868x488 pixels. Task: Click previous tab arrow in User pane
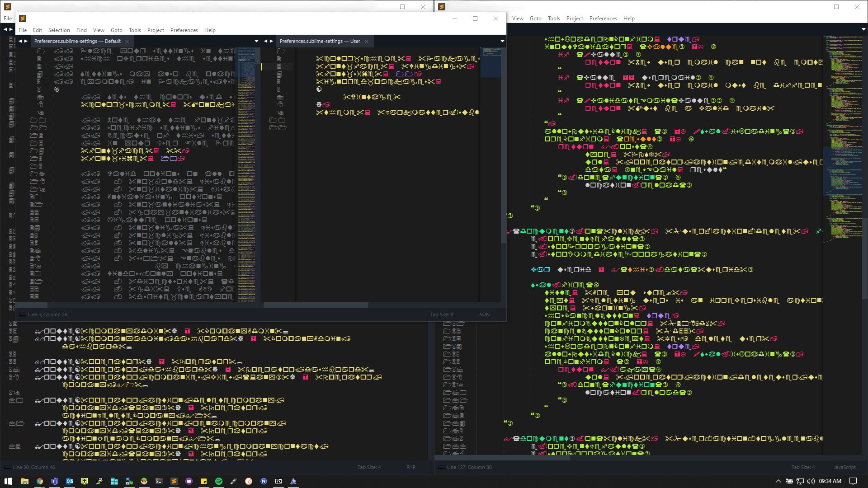(266, 41)
